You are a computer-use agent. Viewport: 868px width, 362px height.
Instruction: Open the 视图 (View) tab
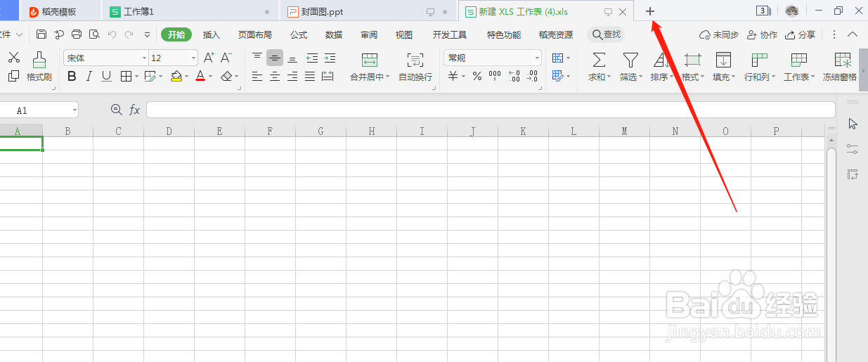click(x=404, y=34)
